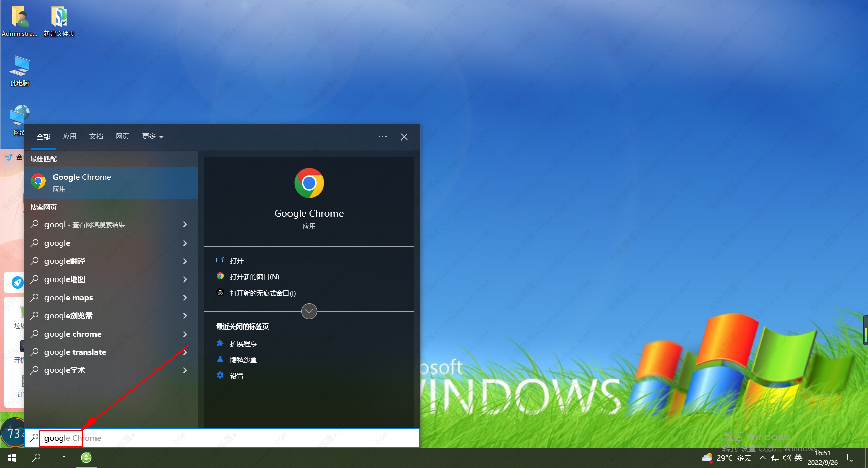Viewport: 868px width, 468px height.
Task: Expand the actions list with down chevron
Action: tap(309, 311)
